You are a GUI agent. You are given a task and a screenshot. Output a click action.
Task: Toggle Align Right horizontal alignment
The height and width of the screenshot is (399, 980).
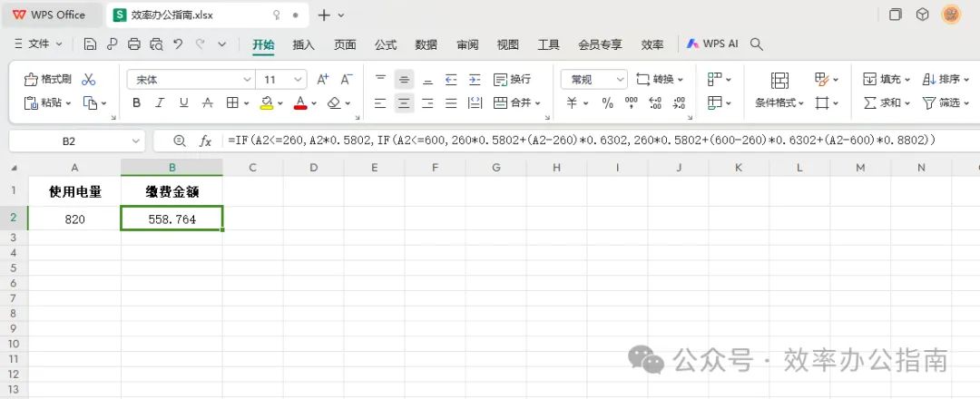[x=427, y=103]
